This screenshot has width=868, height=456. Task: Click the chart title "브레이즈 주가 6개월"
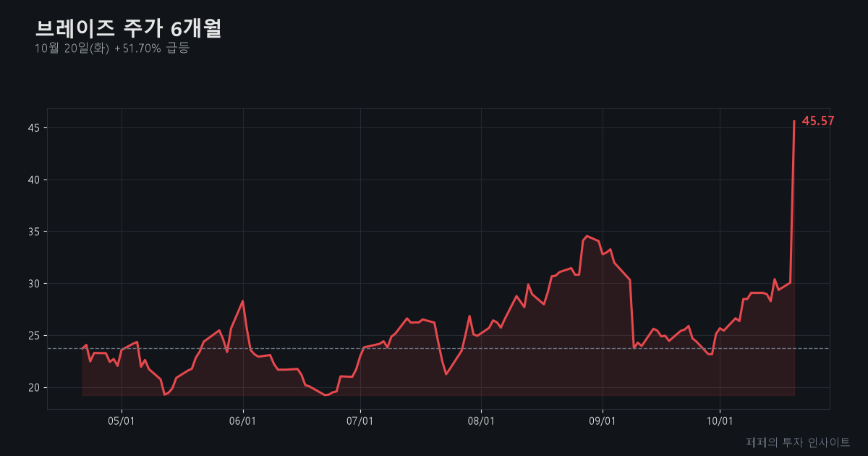click(x=128, y=28)
